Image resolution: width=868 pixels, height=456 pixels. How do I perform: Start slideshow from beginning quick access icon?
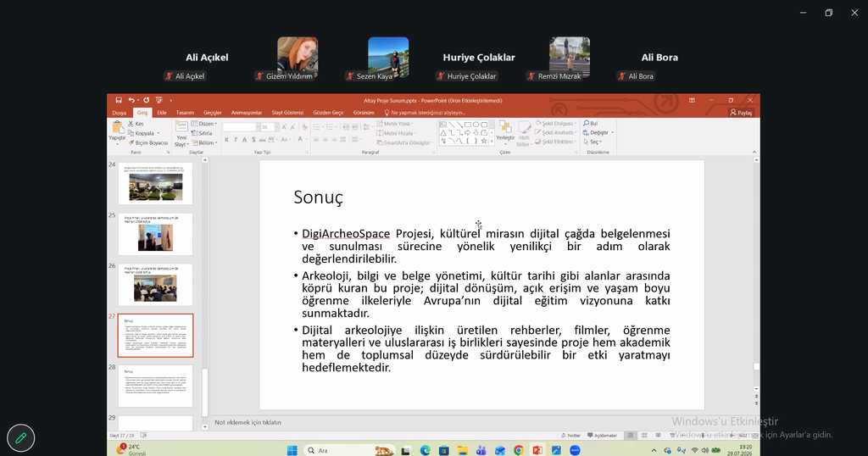(159, 100)
